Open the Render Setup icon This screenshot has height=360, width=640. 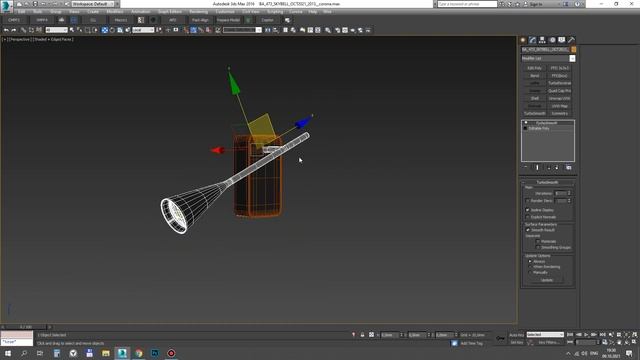click(x=337, y=30)
